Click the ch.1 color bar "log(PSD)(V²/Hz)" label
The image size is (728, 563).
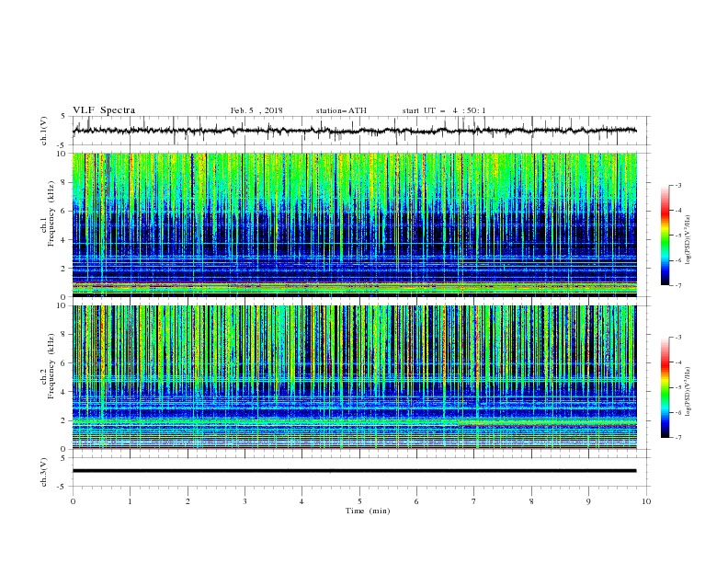click(x=688, y=240)
